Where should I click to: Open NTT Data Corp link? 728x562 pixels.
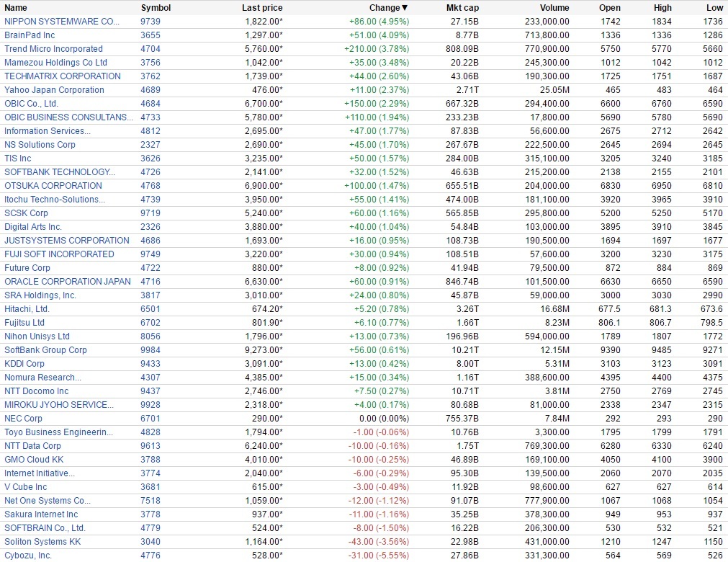coord(32,446)
